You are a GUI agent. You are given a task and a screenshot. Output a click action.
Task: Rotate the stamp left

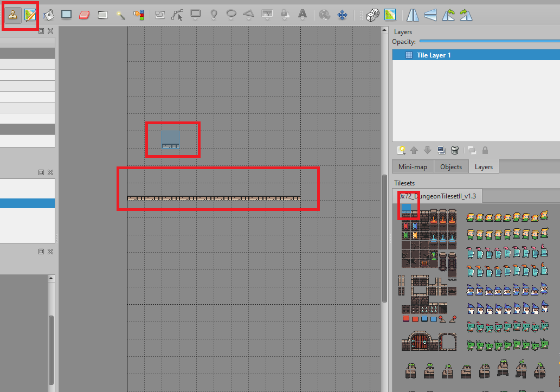click(x=448, y=15)
